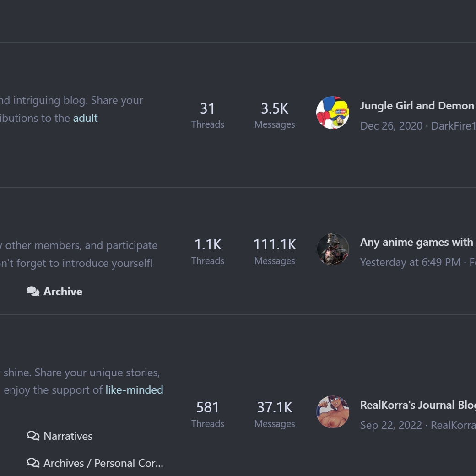The width and height of the screenshot is (476, 476).
Task: Open RealKorra's Journal Blog thread
Action: pyautogui.click(x=418, y=405)
